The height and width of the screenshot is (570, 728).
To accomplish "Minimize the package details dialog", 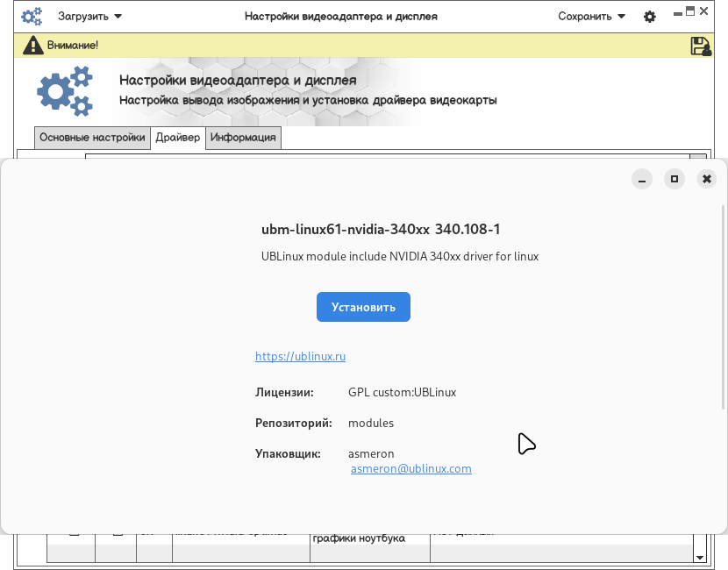I will click(x=642, y=179).
